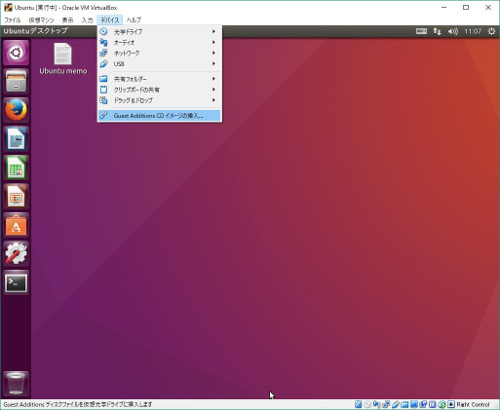Click audio indicator icon in VirtualBox status bar

point(377,404)
